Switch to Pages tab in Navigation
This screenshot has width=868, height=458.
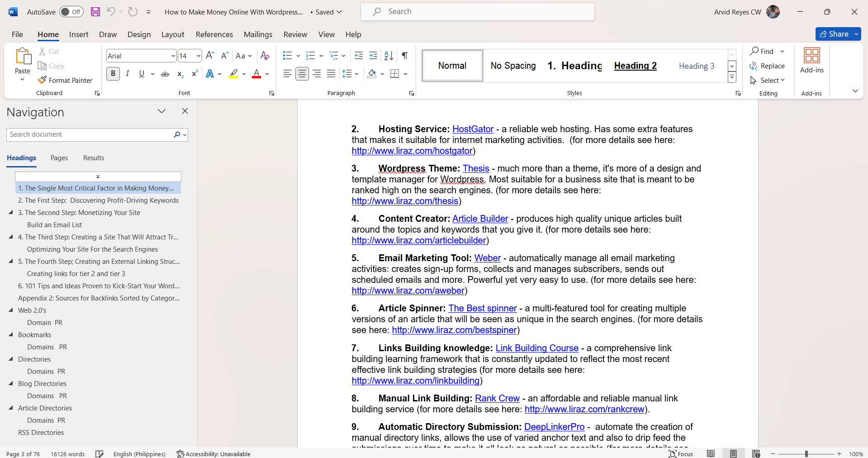pos(59,157)
